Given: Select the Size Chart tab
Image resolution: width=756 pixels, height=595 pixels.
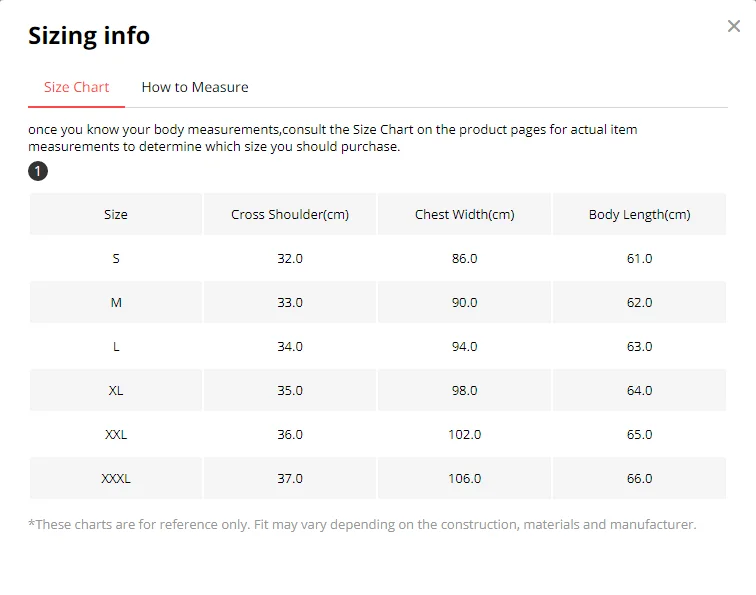Looking at the screenshot, I should click(76, 87).
